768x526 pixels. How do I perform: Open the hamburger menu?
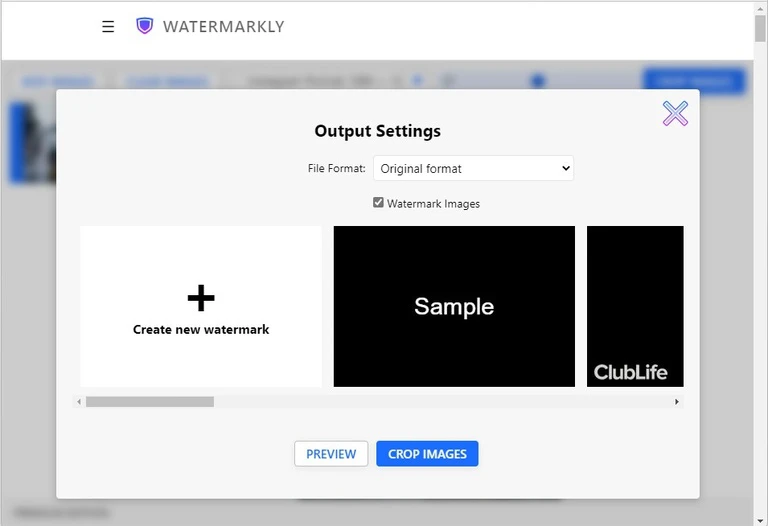(x=108, y=26)
